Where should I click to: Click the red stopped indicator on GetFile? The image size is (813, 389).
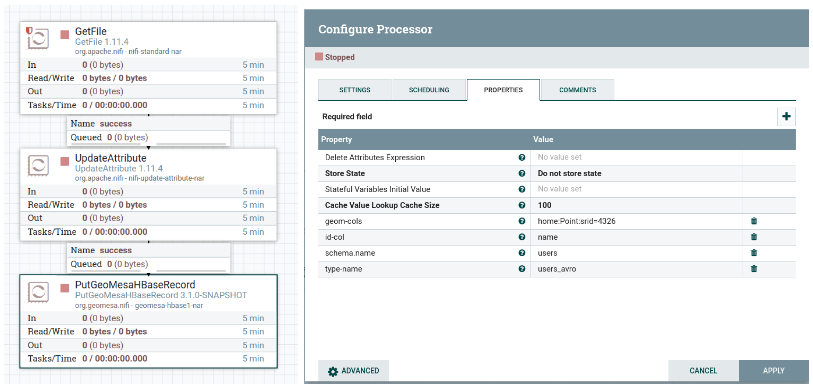pyautogui.click(x=65, y=35)
